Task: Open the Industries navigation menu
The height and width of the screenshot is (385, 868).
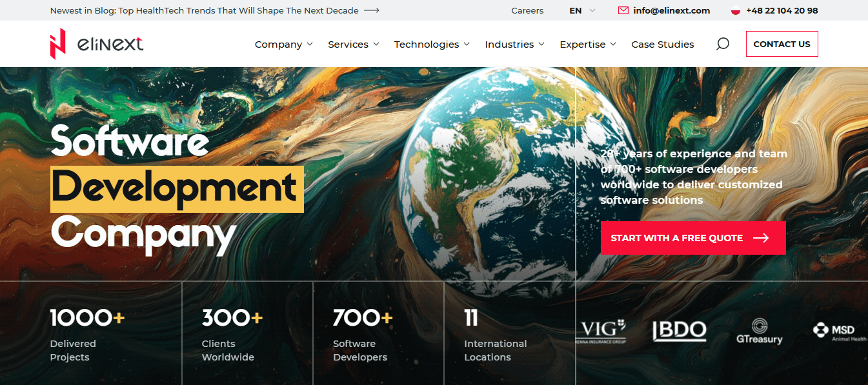Action: tap(514, 44)
